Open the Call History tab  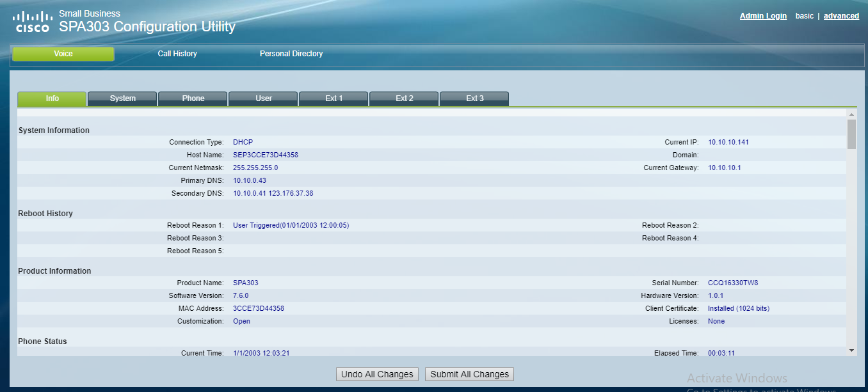tap(177, 54)
